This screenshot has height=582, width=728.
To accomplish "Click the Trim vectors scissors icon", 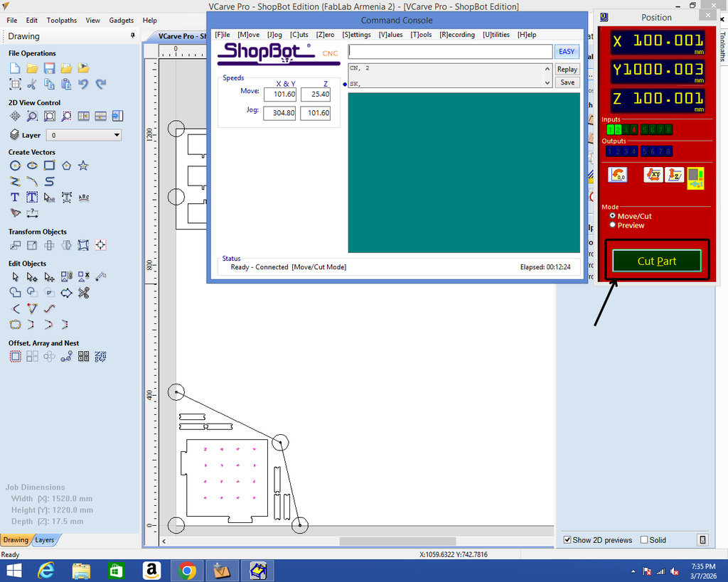I will tap(84, 292).
